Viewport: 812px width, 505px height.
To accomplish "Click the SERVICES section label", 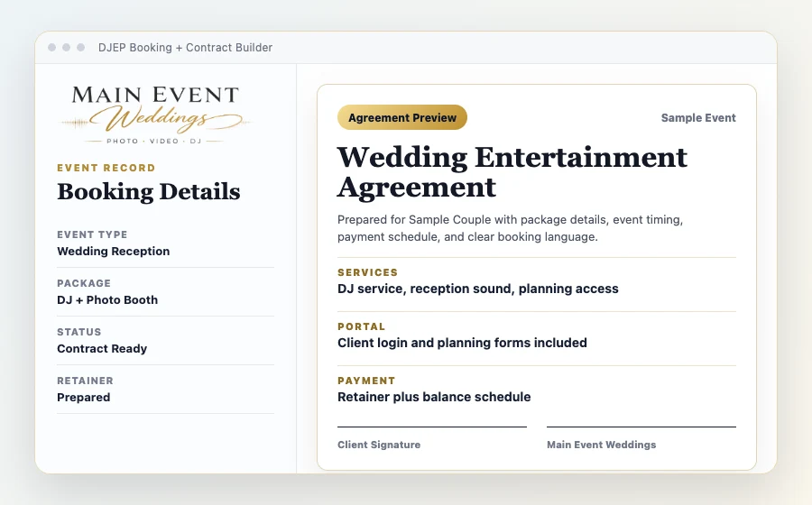I will click(x=368, y=272).
